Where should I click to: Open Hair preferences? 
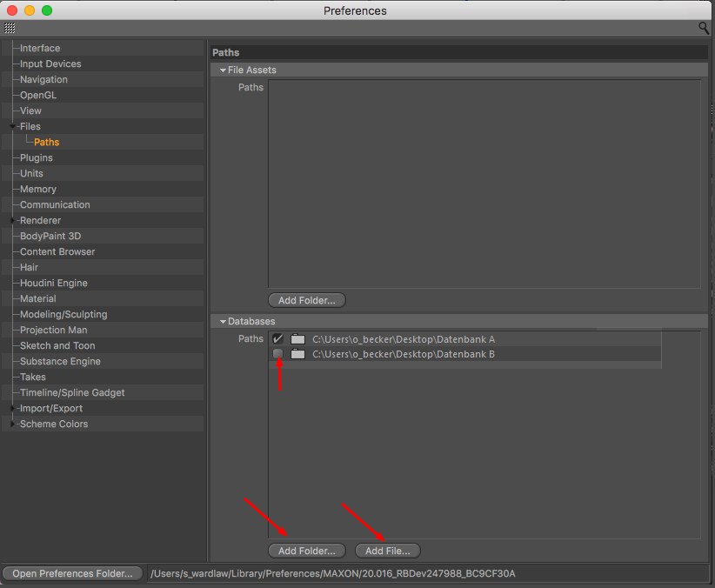pyautogui.click(x=29, y=267)
